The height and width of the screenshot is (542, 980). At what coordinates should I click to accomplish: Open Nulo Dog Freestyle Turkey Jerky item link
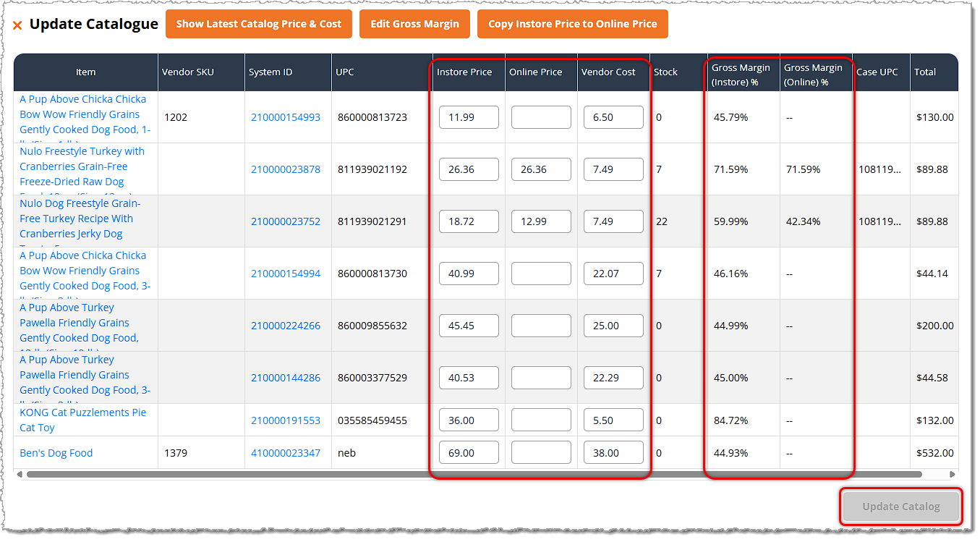80,221
